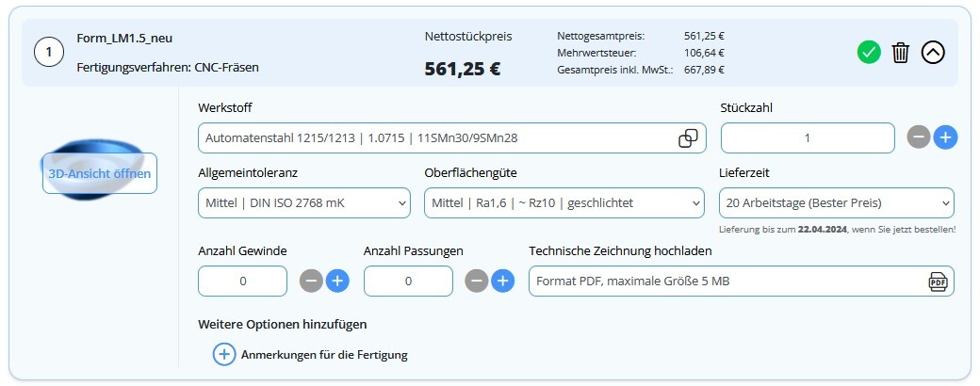Image resolution: width=980 pixels, height=386 pixels.
Task: Focus the Stückzahl quantity field
Action: click(807, 138)
